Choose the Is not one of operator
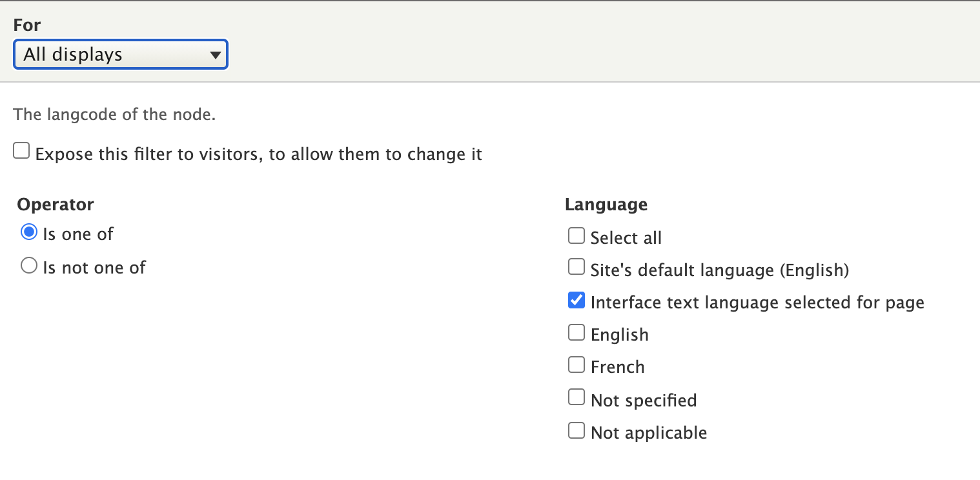Image resolution: width=980 pixels, height=480 pixels. [28, 265]
